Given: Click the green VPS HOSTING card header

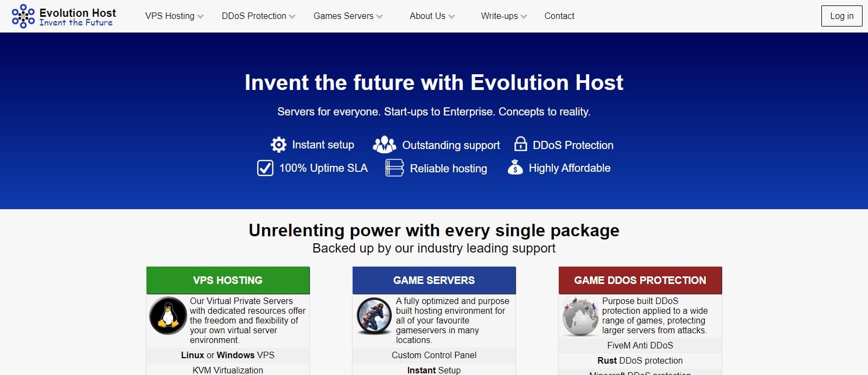Looking at the screenshot, I should (x=228, y=280).
